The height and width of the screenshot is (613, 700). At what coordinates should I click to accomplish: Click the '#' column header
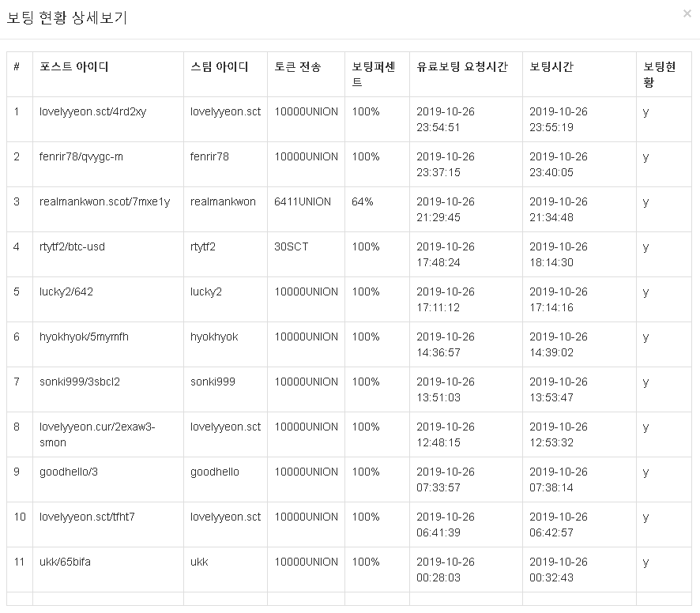[x=17, y=67]
